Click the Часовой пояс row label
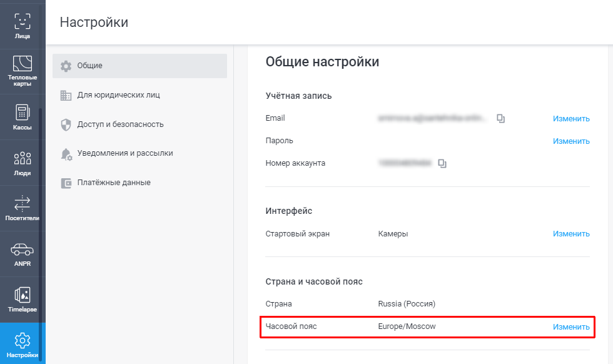The height and width of the screenshot is (364, 613). tap(291, 326)
